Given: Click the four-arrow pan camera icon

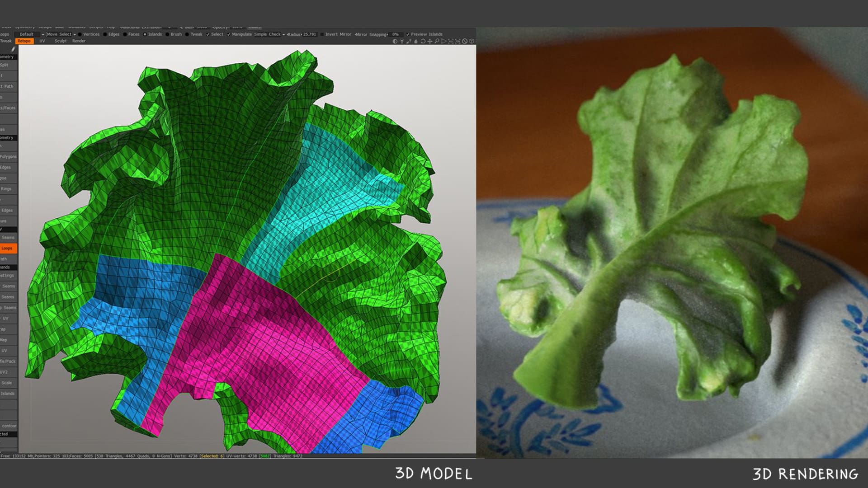Looking at the screenshot, I should point(430,41).
